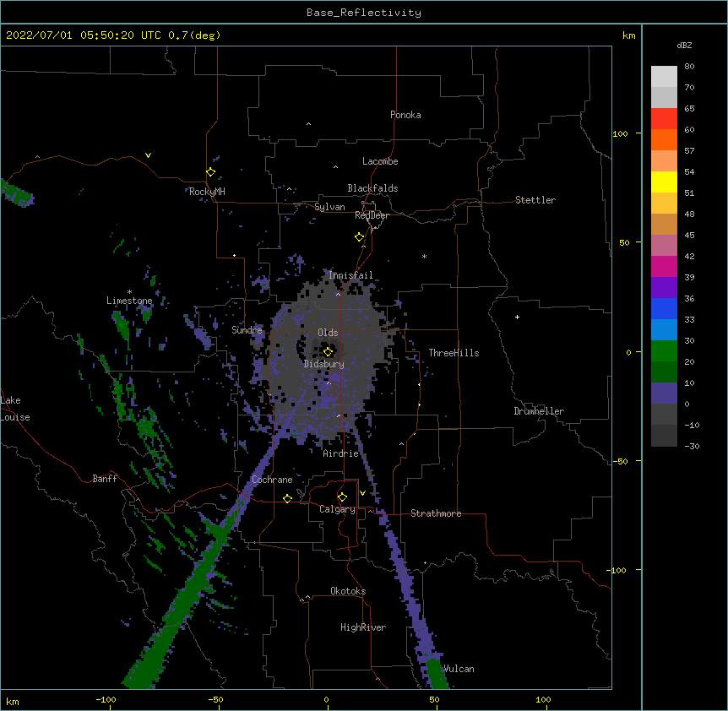Click the HighRiver label
Screen dimensions: 728x711
[x=363, y=627]
